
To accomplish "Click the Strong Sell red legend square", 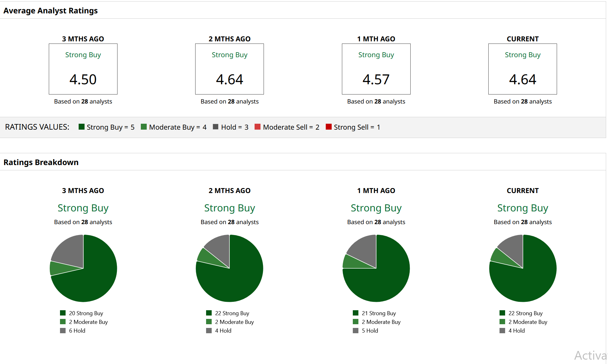I will point(329,127).
